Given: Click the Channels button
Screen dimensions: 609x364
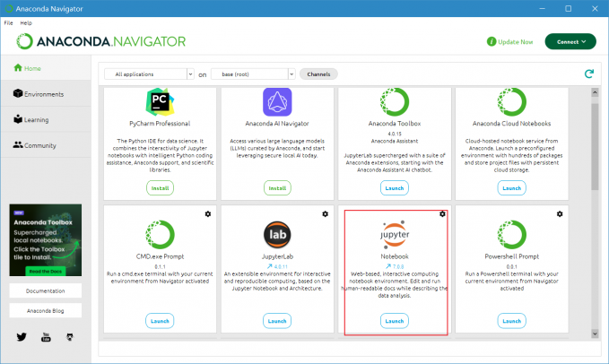Looking at the screenshot, I should click(x=318, y=74).
